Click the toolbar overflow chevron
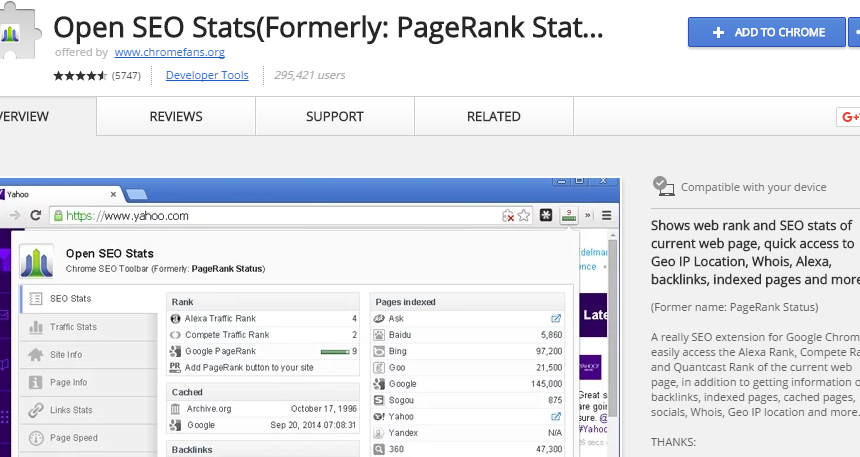860x457 pixels. click(588, 215)
